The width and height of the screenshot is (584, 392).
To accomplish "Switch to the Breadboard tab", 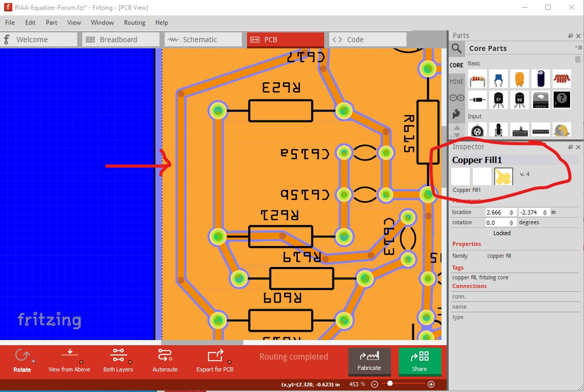I will tap(121, 40).
